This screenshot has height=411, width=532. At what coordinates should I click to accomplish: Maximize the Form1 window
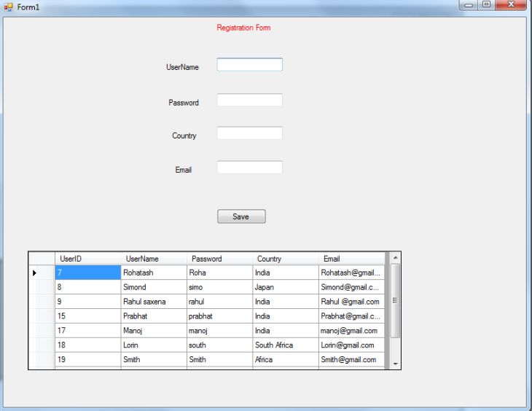487,5
